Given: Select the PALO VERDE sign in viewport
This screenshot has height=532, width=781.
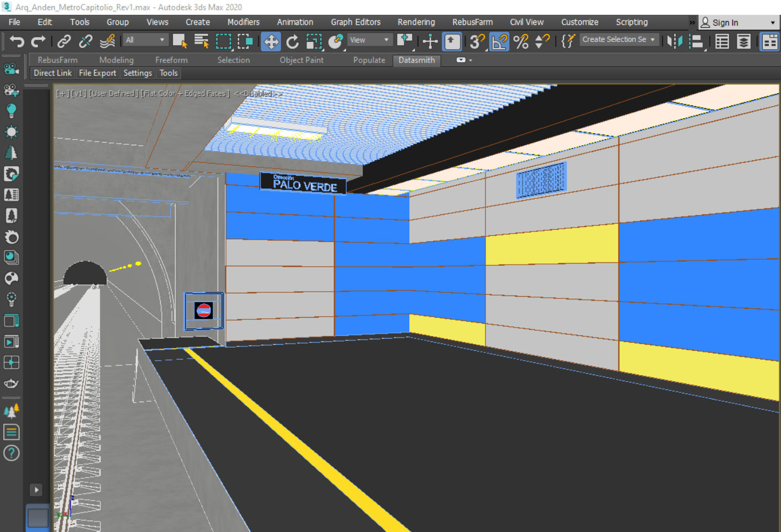Looking at the screenshot, I should (x=303, y=183).
